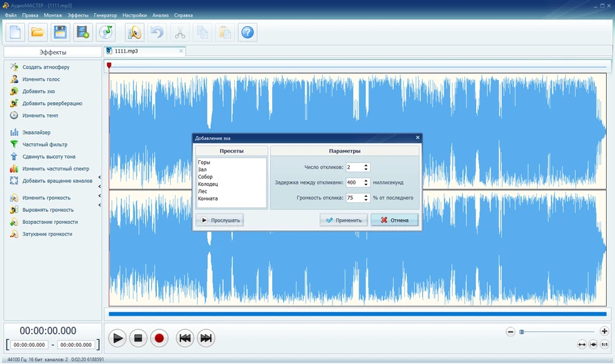Increase the number of echoes stepper
Screen dimensions: 615x364
[x=366, y=165]
